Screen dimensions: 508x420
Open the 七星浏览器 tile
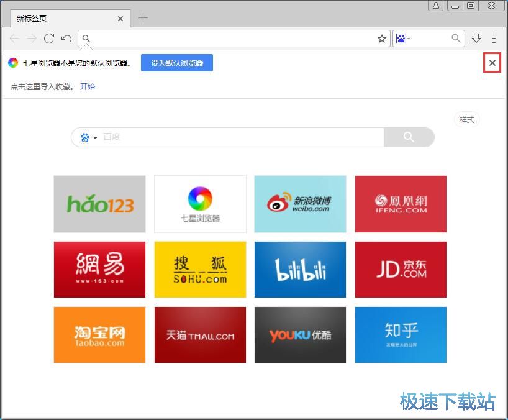pos(200,204)
